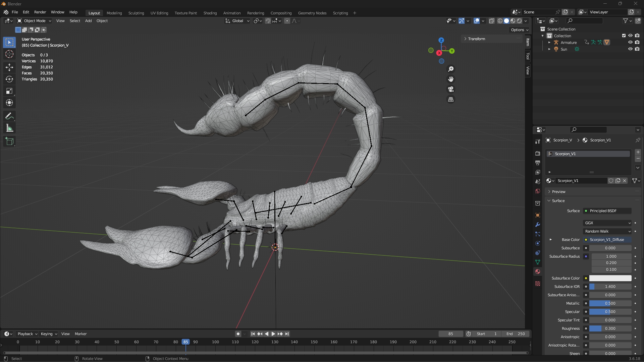644x362 pixels.
Task: Uncheck the Collection exclude checkbox
Action: [x=624, y=36]
